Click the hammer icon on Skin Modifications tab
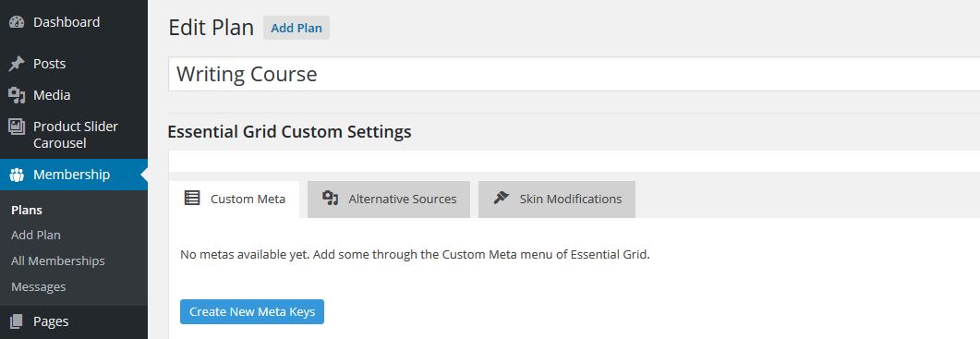The image size is (980, 339). pyautogui.click(x=502, y=199)
